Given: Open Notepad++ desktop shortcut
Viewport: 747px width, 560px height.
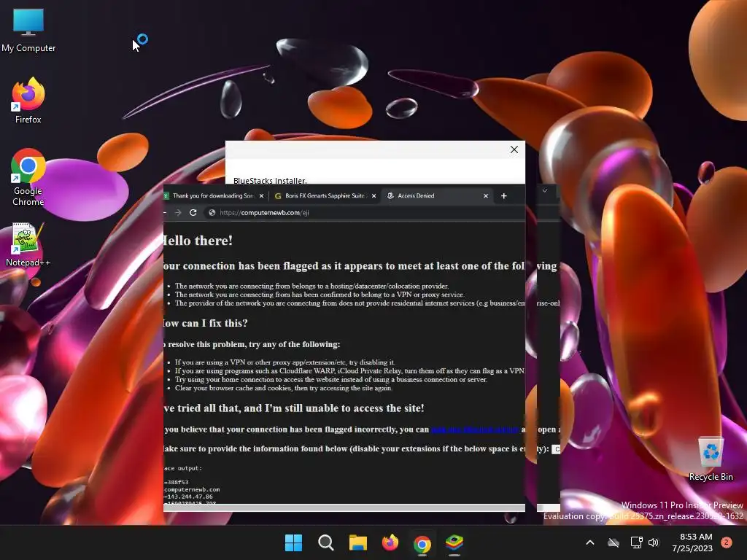Looking at the screenshot, I should click(28, 244).
